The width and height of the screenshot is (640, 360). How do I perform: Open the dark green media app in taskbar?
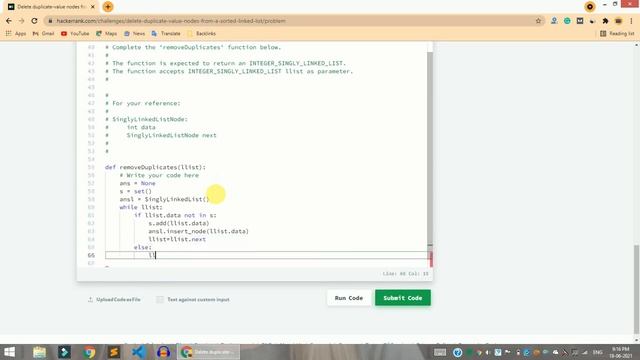(x=64, y=352)
